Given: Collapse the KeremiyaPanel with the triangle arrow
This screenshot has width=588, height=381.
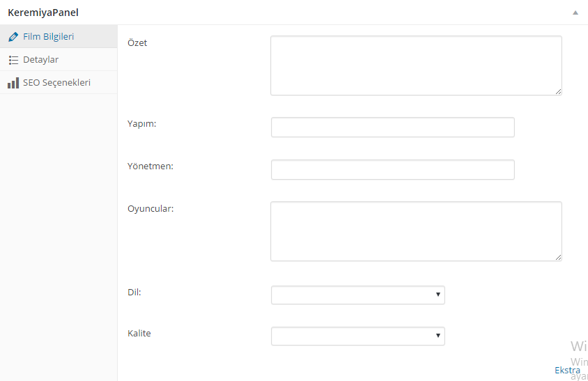Looking at the screenshot, I should point(575,13).
